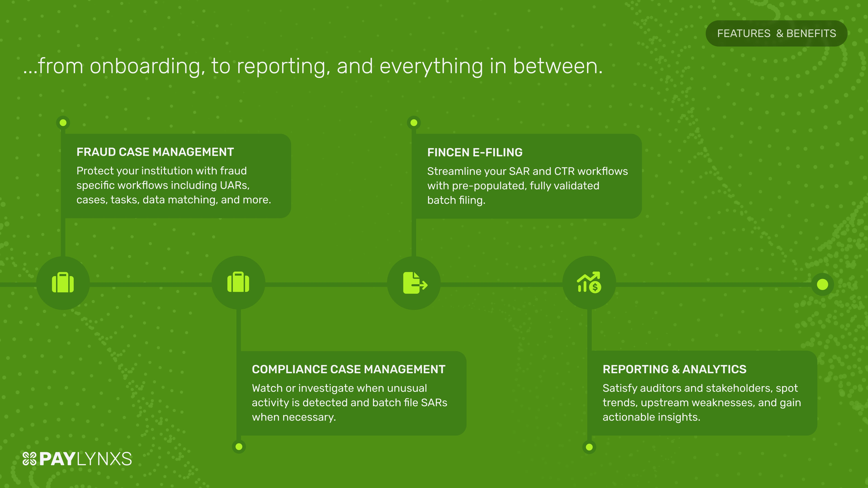Select the heading 'FRAUD CASE MANAGEMENT'
Viewport: 868px width, 488px height.
(155, 152)
